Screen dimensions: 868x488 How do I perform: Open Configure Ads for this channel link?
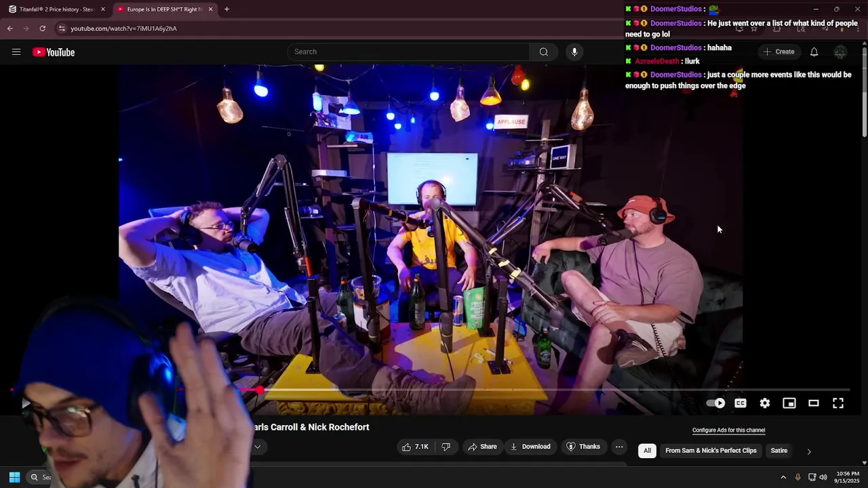[x=728, y=430]
